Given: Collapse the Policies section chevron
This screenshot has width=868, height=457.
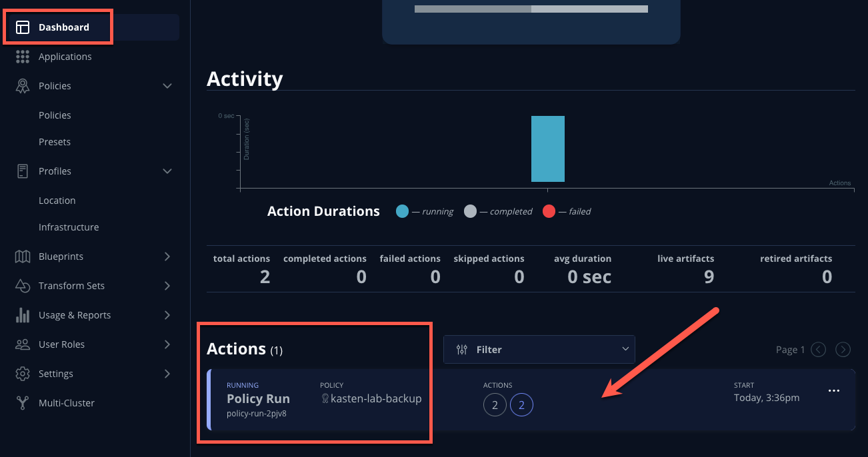Looking at the screenshot, I should (x=167, y=86).
